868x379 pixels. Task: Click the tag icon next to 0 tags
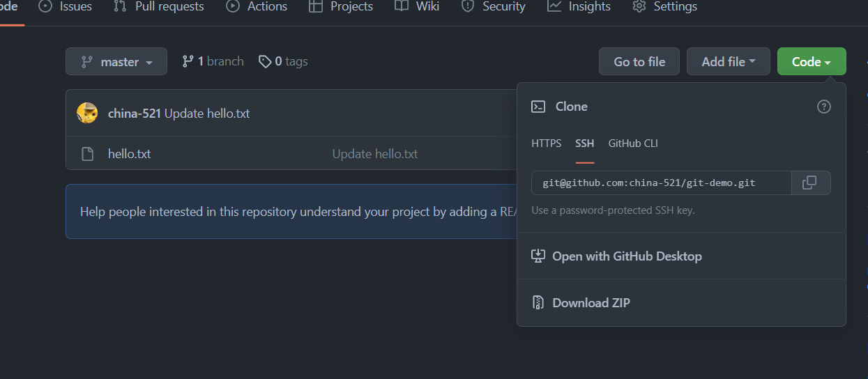tap(265, 61)
